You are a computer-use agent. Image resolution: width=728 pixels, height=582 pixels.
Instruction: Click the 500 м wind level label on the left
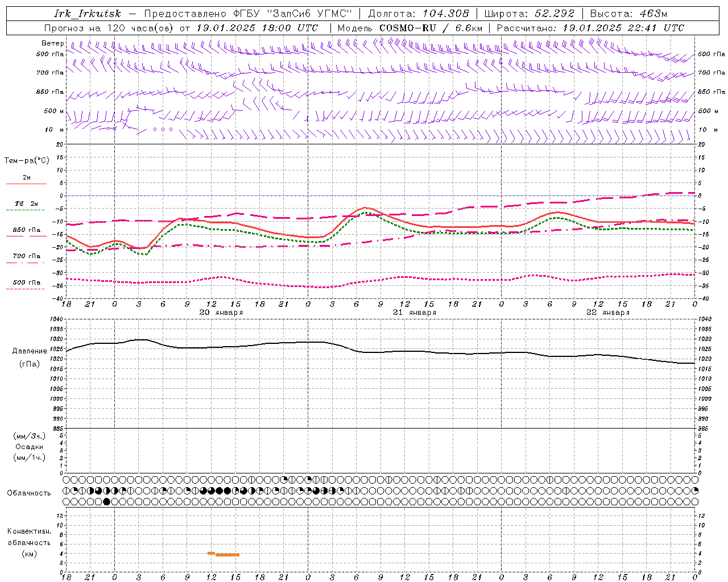point(55,111)
